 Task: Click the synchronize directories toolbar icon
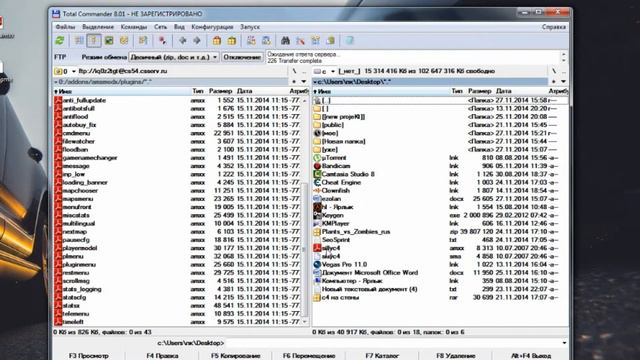pos(316,40)
